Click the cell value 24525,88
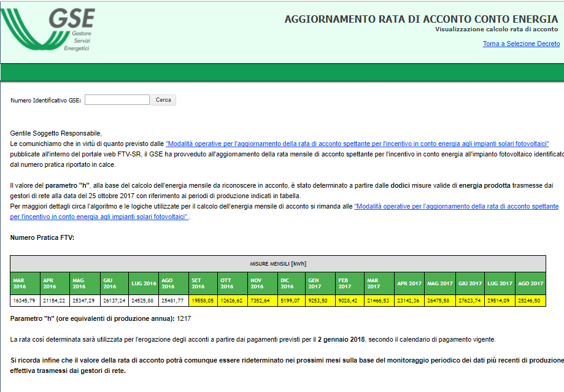564x392 pixels. [142, 301]
